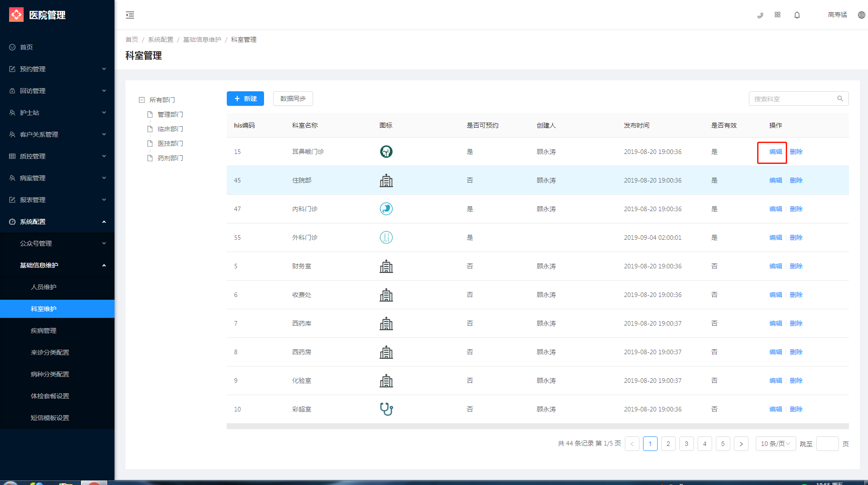The width and height of the screenshot is (868, 485).
Task: Edit the 西药库 row
Action: pos(776,323)
